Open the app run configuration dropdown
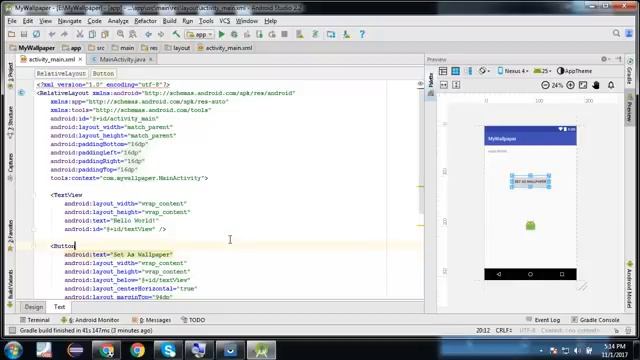640x360 pixels. (199, 35)
